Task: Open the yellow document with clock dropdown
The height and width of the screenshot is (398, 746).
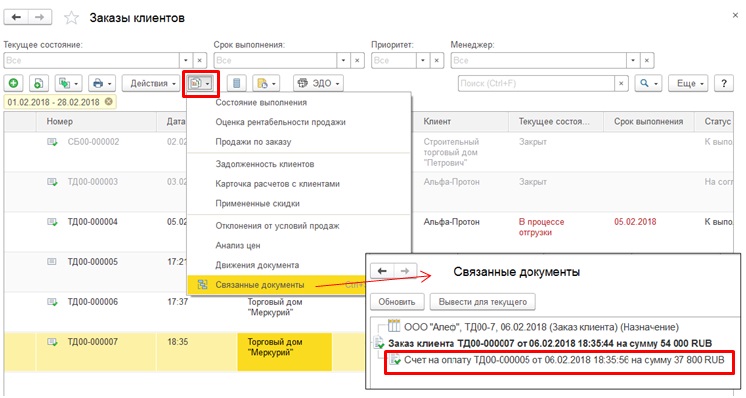Action: click(x=266, y=83)
